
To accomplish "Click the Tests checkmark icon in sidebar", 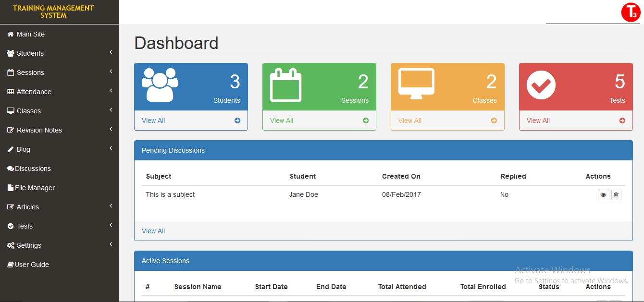I will pyautogui.click(x=11, y=226).
